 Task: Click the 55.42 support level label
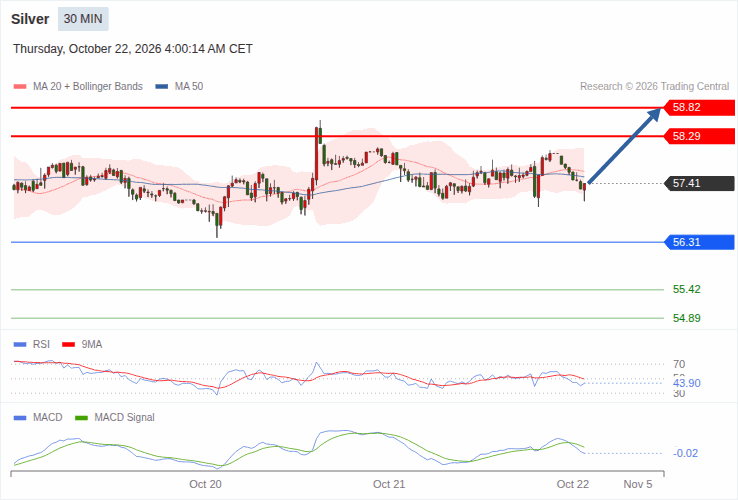[x=686, y=289]
